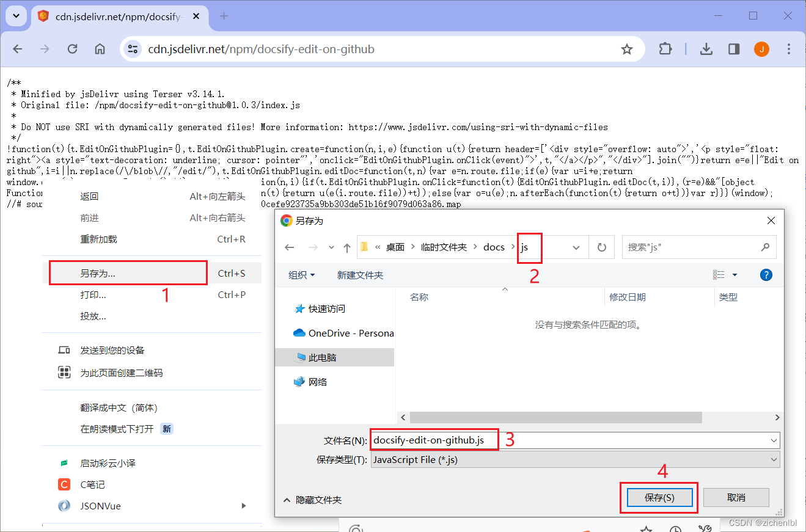
Task: Select 另存为... from the context menu
Action: click(x=152, y=274)
